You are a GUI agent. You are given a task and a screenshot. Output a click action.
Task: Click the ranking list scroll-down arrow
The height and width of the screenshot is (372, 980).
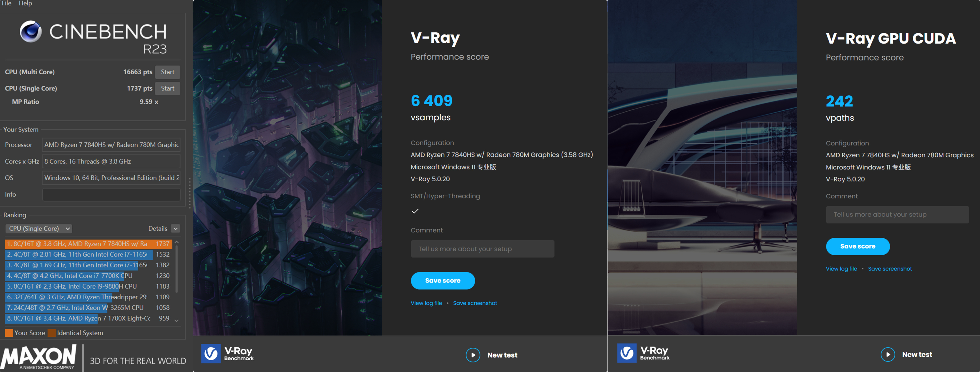(177, 321)
